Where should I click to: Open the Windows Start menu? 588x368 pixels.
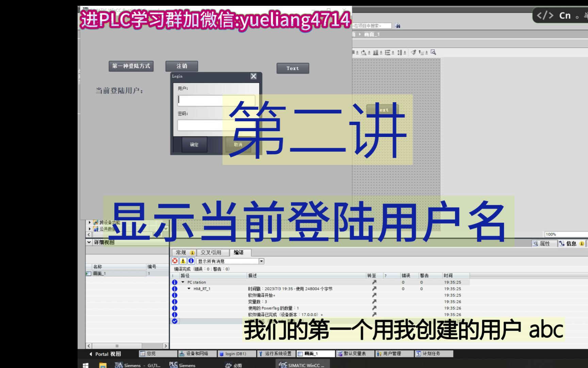[86, 365]
